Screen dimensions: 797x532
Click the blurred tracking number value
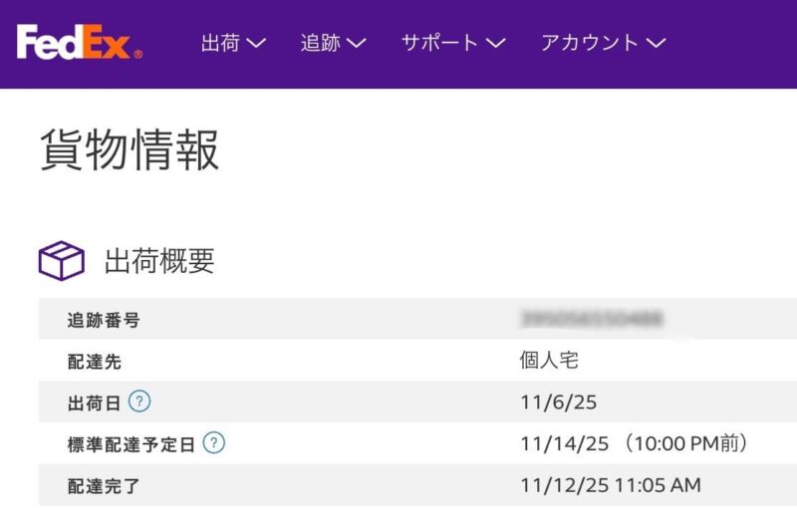(592, 319)
